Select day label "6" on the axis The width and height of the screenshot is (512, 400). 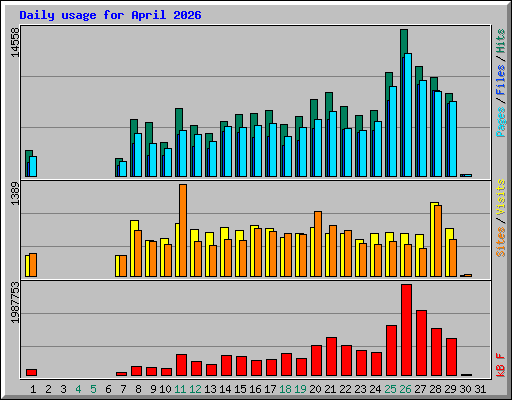point(108,389)
